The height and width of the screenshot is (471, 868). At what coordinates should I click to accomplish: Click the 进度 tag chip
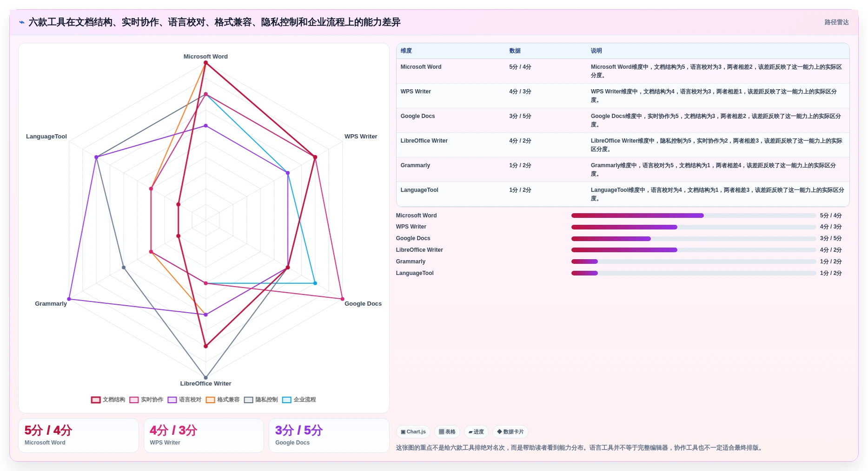pos(476,432)
